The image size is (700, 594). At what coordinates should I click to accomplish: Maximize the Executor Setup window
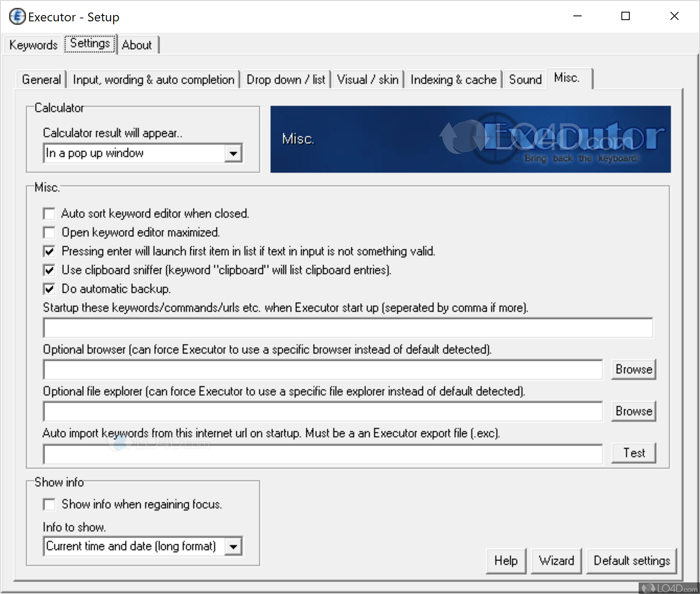(626, 16)
